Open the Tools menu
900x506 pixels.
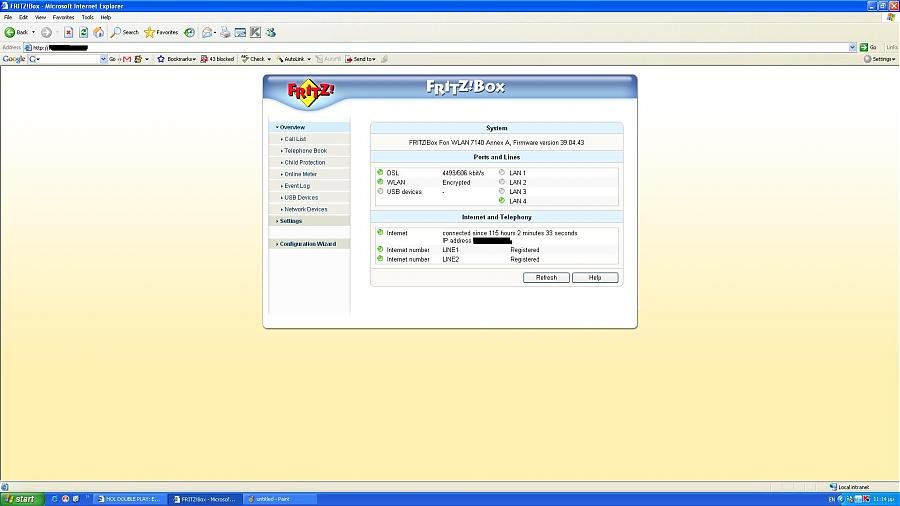[87, 17]
